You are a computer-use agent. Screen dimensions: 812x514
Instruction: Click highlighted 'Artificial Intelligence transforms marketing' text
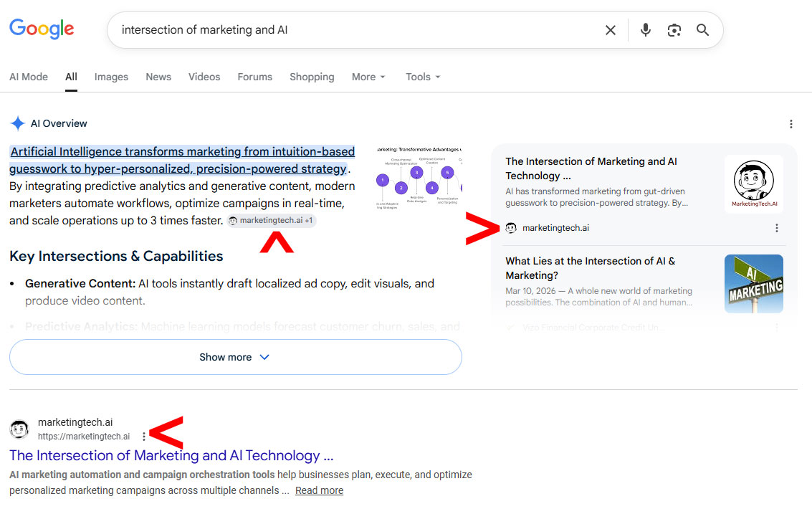coord(182,160)
